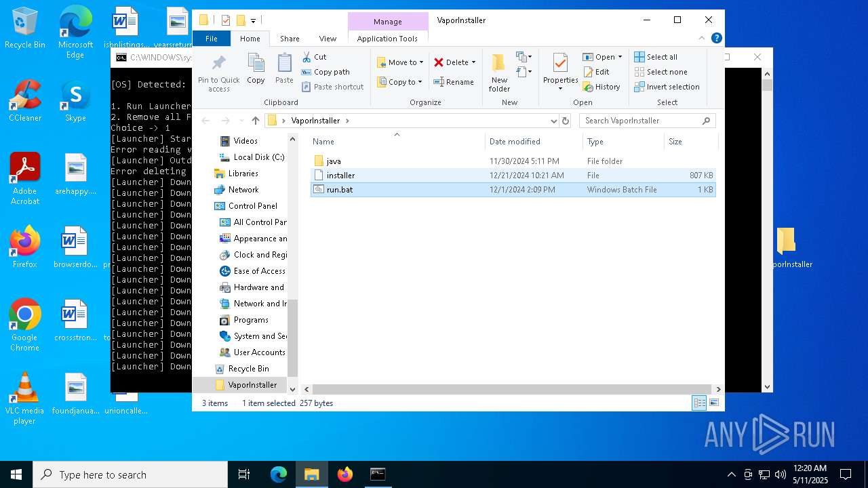This screenshot has width=868, height=488.
Task: Switch to the View tab
Action: (x=328, y=39)
